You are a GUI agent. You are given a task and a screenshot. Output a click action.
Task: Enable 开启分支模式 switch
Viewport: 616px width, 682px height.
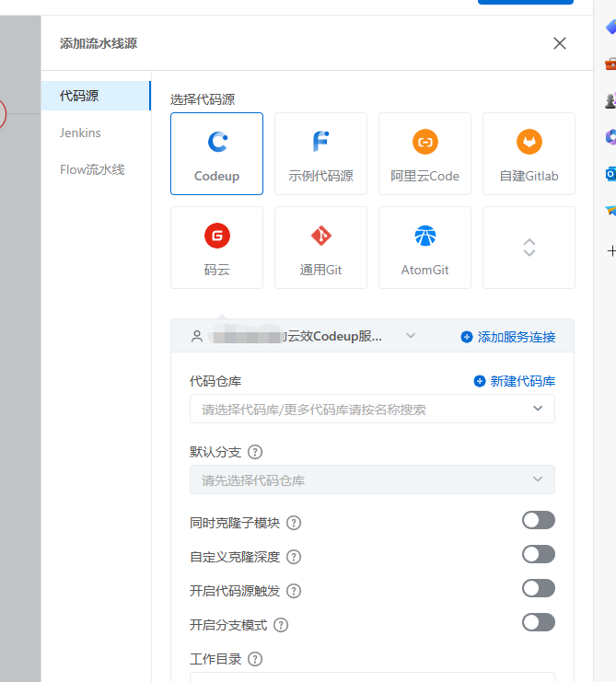[539, 622]
